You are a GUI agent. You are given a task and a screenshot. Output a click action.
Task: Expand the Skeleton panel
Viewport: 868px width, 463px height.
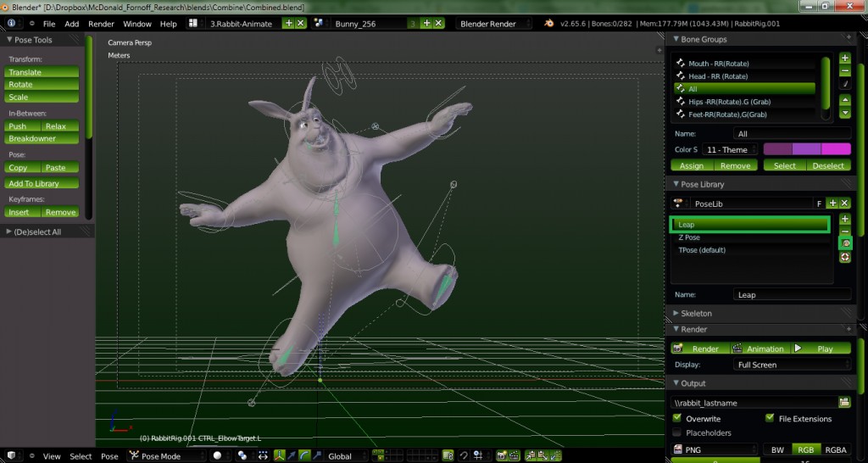click(676, 313)
